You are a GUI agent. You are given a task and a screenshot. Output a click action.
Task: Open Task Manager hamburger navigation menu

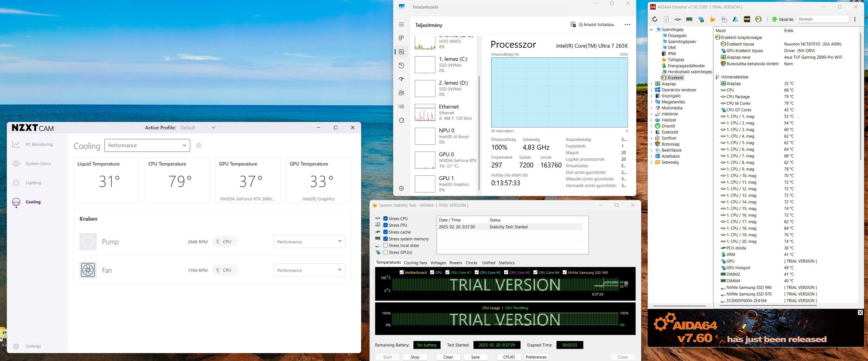402,25
